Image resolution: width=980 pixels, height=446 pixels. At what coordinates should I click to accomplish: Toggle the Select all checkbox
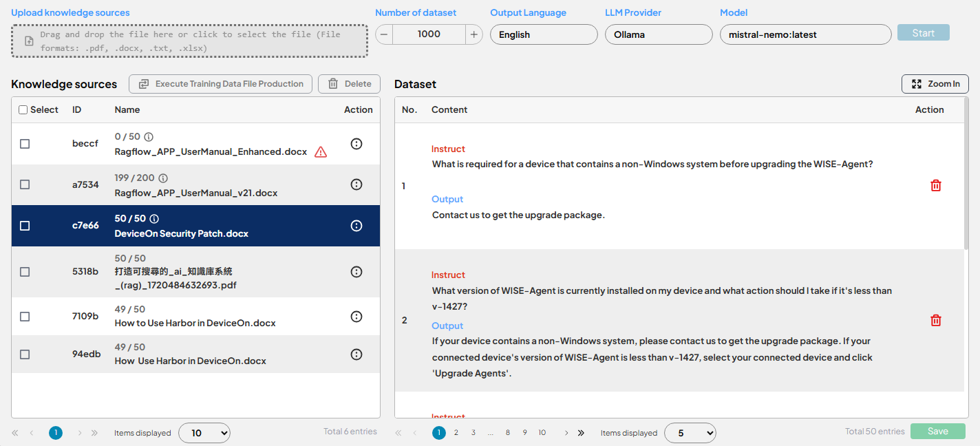(23, 110)
